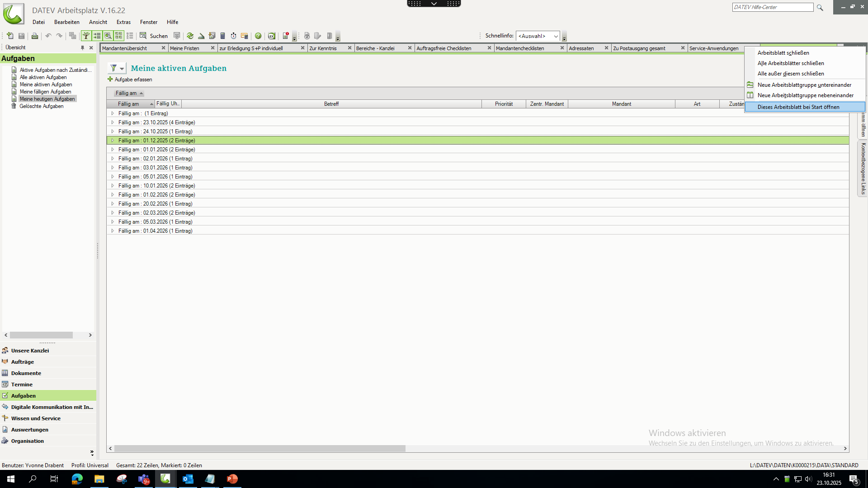Click the stopwatch timer toolbar icon
The width and height of the screenshot is (868, 488).
tap(233, 36)
